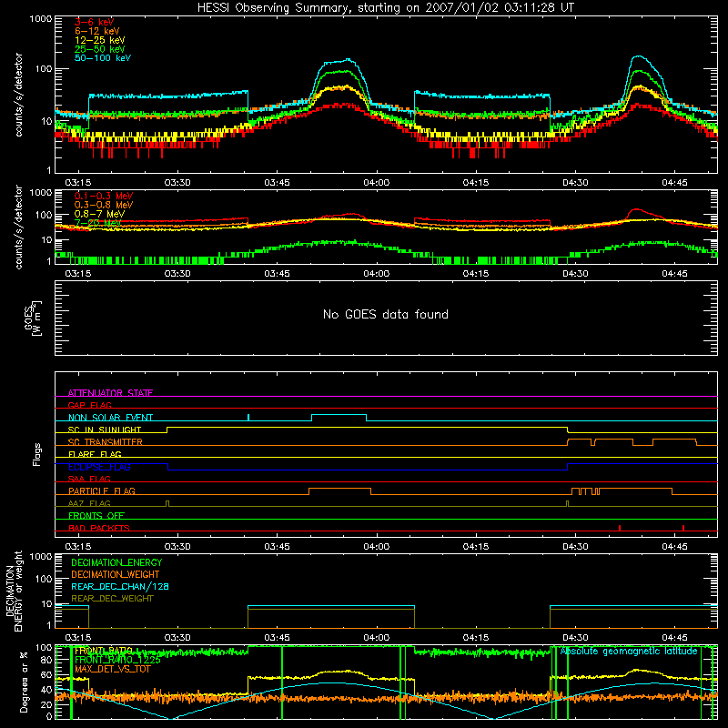Click the NON_SOLAR_EVENT flag label
This screenshot has width=728, height=728.
pyautogui.click(x=110, y=418)
